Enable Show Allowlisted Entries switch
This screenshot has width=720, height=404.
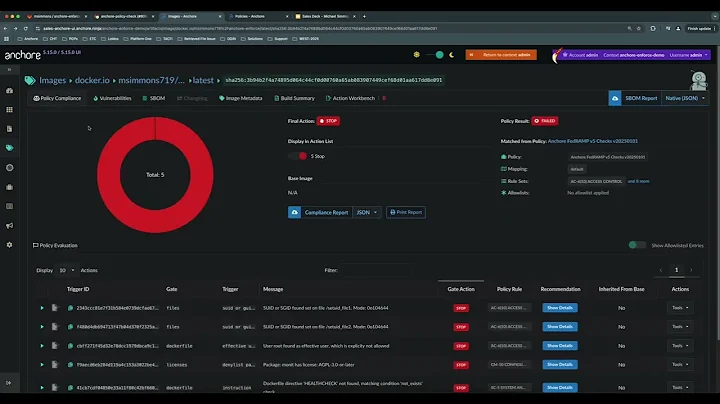point(637,245)
